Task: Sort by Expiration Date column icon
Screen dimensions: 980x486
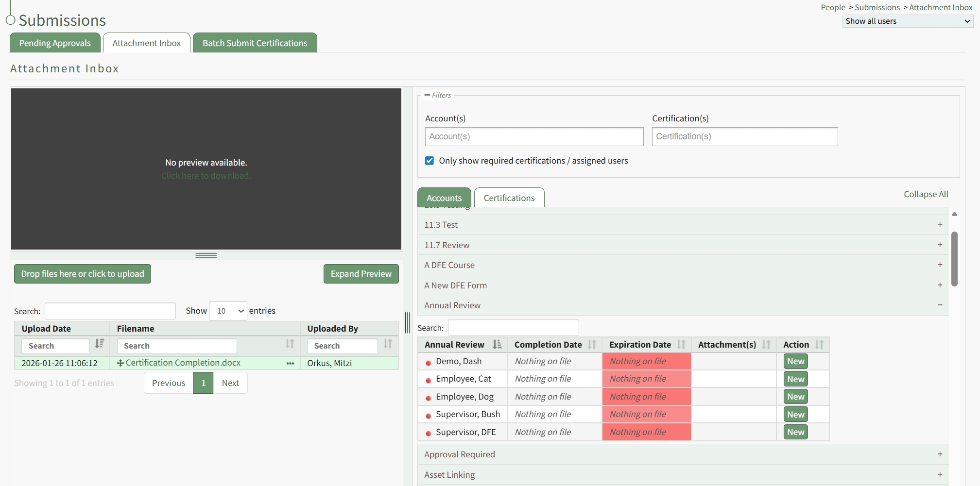Action: (x=681, y=345)
